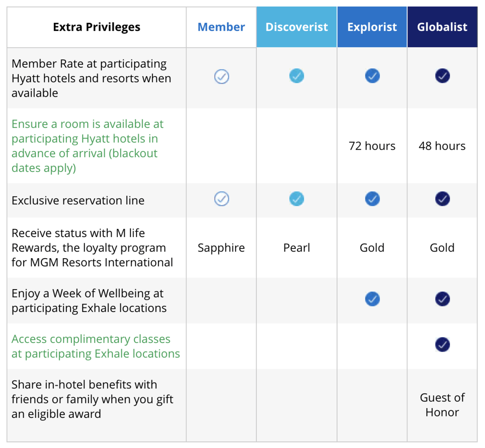Click Member checkmark for Exclusive reservation line
The image size is (485, 448).
click(221, 199)
